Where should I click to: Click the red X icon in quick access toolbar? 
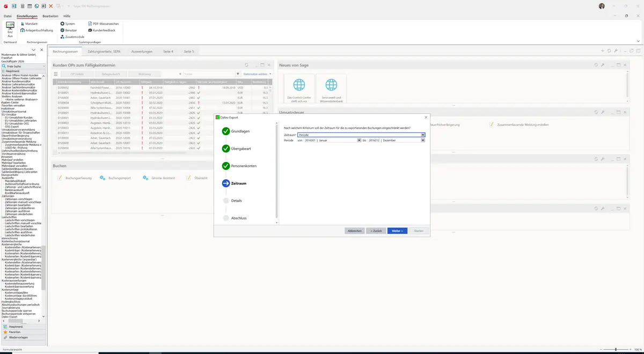click(x=50, y=6)
